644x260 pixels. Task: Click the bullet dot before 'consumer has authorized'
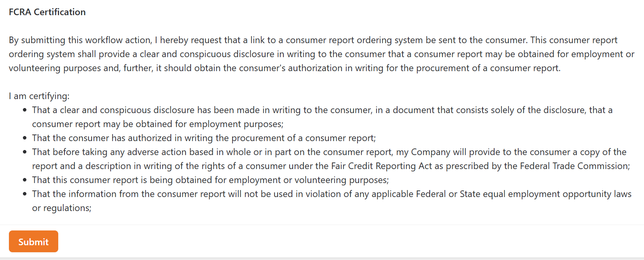pyautogui.click(x=25, y=138)
